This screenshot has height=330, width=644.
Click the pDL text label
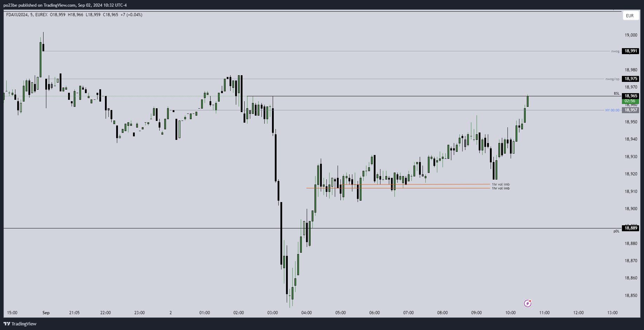tap(616, 231)
